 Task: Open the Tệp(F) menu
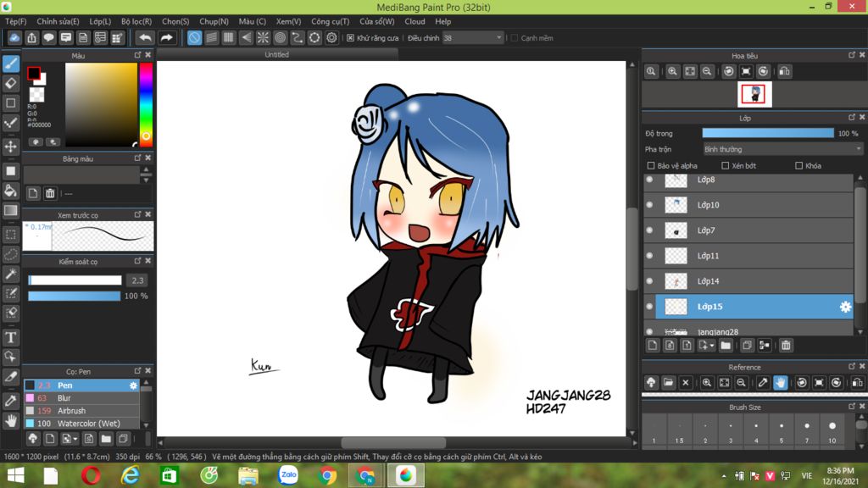coord(15,21)
